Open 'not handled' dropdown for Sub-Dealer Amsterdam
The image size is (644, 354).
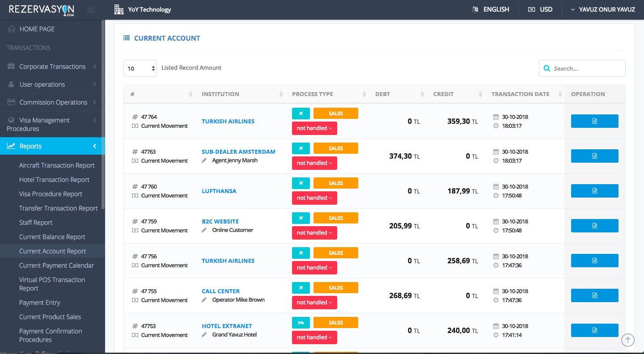point(314,163)
